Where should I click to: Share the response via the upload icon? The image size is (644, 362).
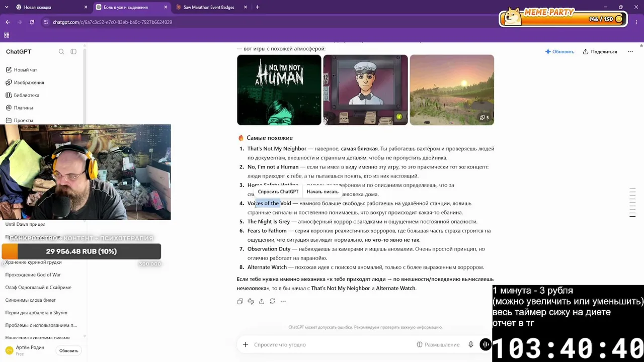pos(262,301)
